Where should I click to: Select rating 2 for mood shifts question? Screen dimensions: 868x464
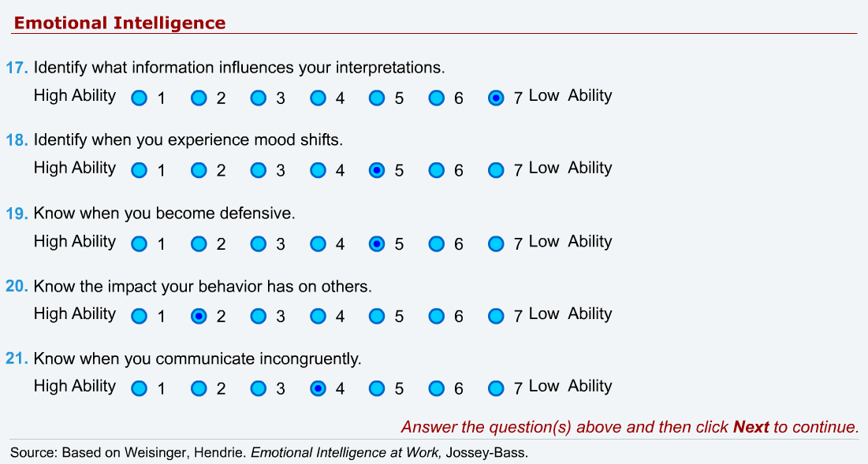[x=199, y=169]
